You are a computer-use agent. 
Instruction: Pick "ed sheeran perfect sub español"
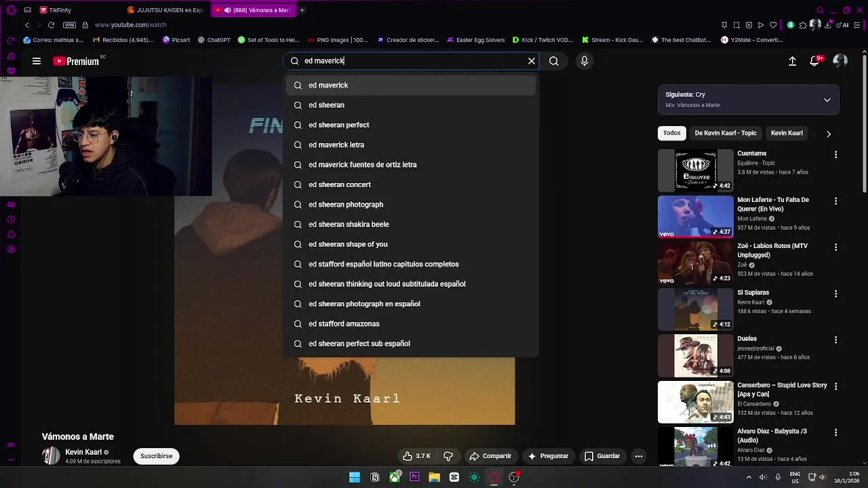tap(411, 344)
